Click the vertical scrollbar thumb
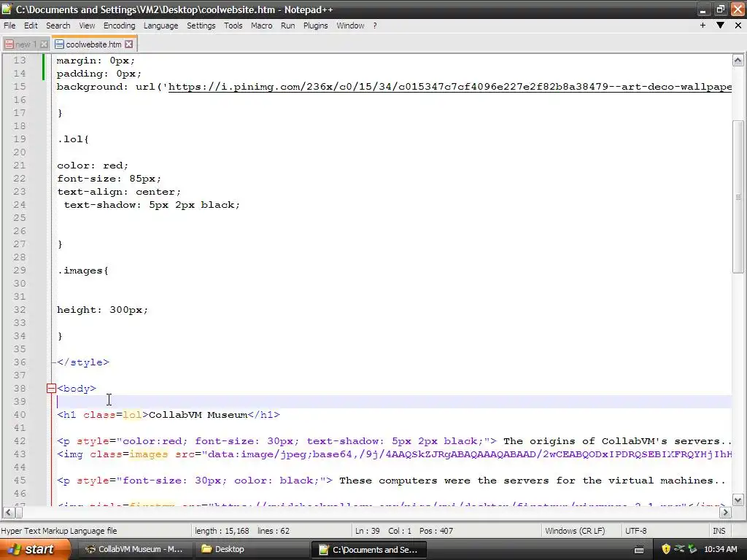Image resolution: width=747 pixels, height=560 pixels. pos(738,197)
